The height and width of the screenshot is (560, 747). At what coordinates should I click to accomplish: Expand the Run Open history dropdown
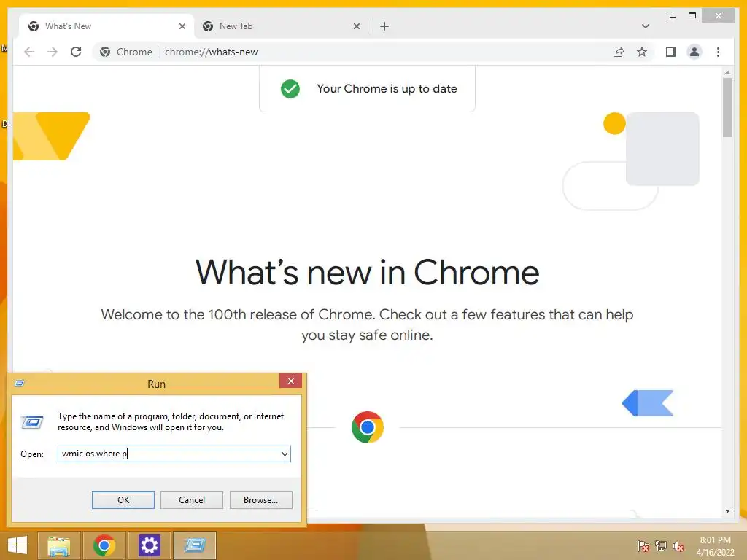pos(285,454)
